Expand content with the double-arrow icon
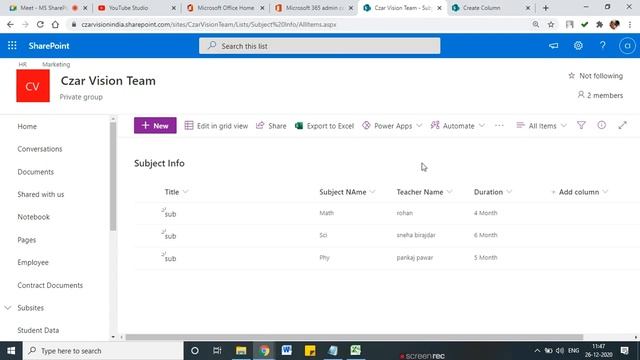The height and width of the screenshot is (360, 640). 622,126
